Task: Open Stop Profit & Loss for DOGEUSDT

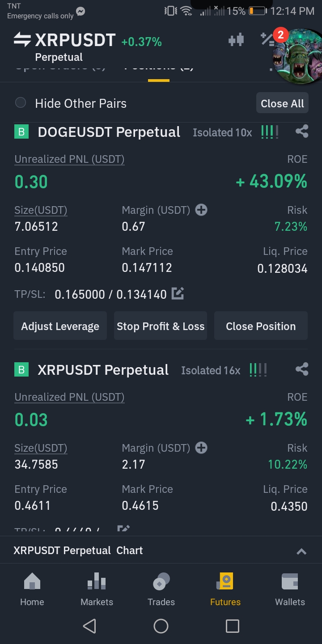Action: tap(161, 326)
